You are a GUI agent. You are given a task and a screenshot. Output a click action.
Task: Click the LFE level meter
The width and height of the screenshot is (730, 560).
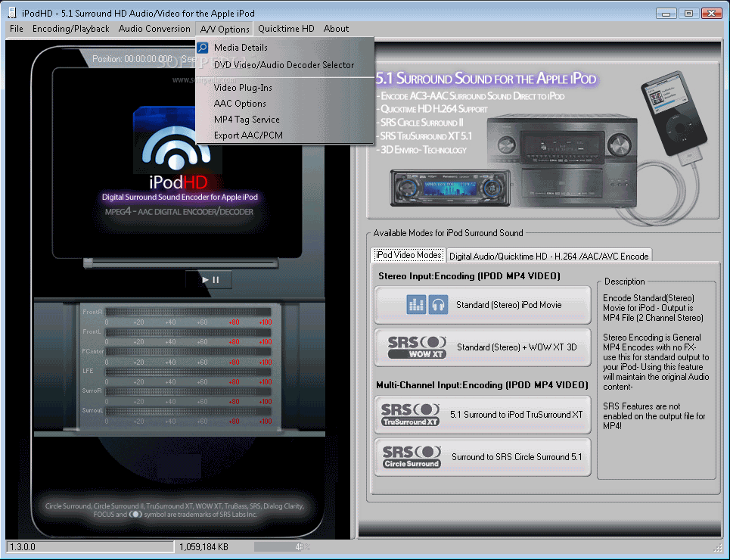188,372
